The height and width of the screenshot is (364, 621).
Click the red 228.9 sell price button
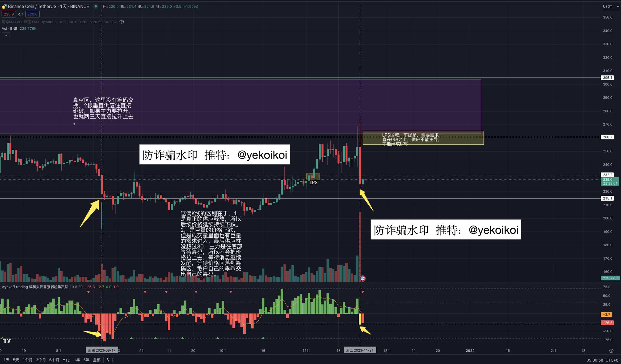[x=9, y=14]
